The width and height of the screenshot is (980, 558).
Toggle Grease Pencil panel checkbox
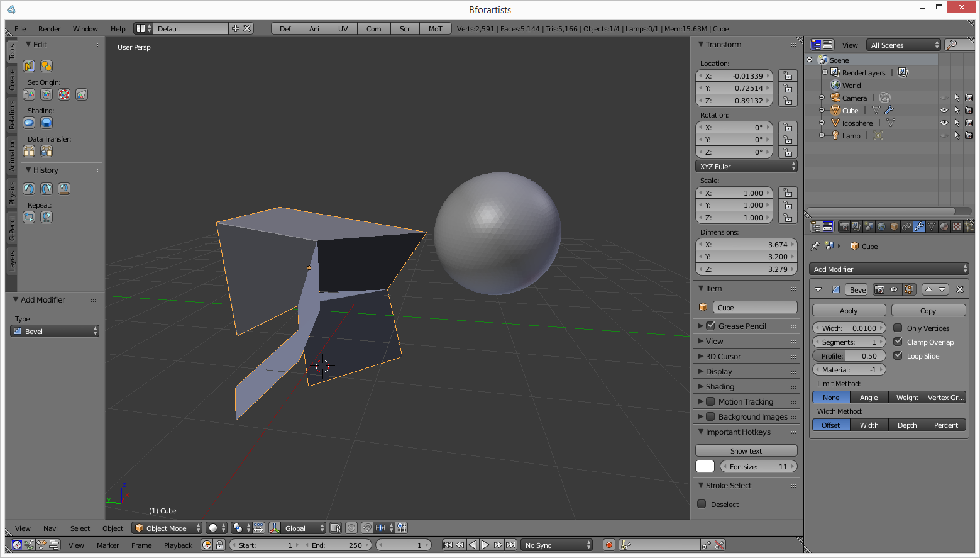710,326
